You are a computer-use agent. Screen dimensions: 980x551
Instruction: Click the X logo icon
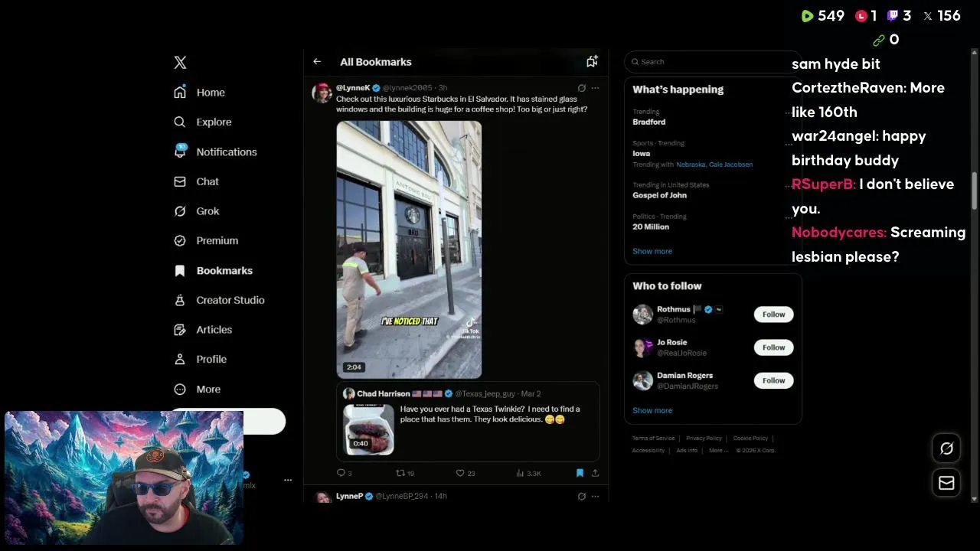coord(180,63)
